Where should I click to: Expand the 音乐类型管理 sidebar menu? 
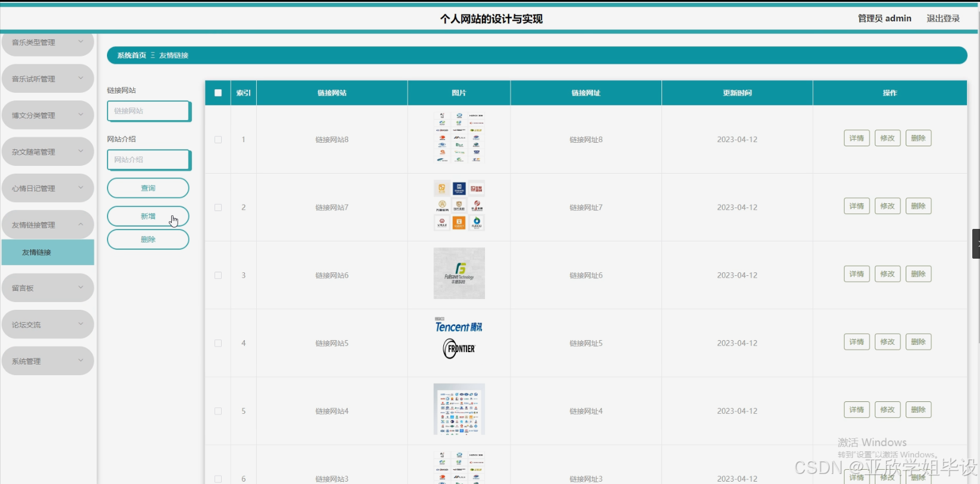point(48,43)
